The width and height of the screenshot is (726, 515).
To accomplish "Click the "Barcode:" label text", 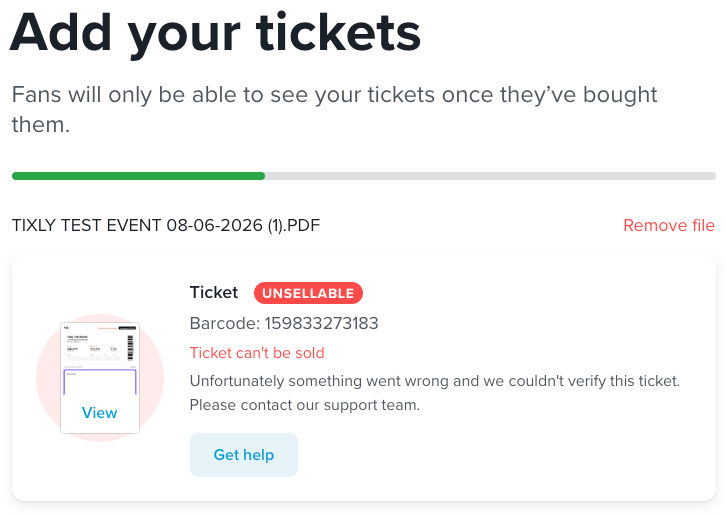I will (x=225, y=323).
